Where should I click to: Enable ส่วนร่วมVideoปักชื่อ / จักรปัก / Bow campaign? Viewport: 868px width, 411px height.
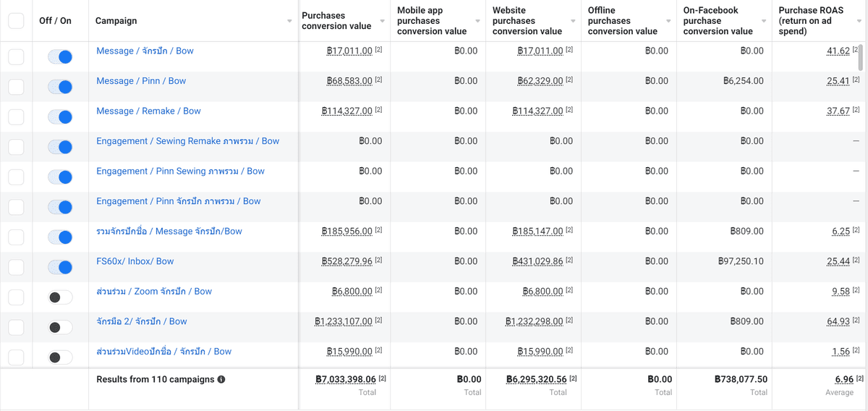coord(60,357)
